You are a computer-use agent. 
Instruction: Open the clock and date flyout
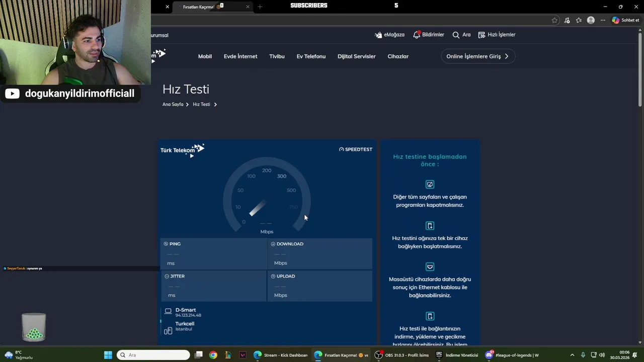pos(620,355)
